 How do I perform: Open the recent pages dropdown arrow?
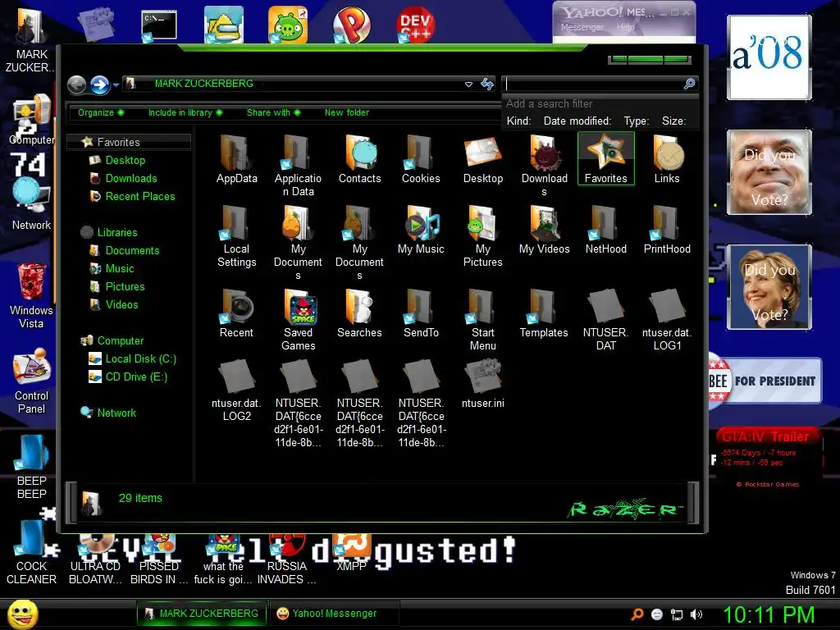pos(116,84)
